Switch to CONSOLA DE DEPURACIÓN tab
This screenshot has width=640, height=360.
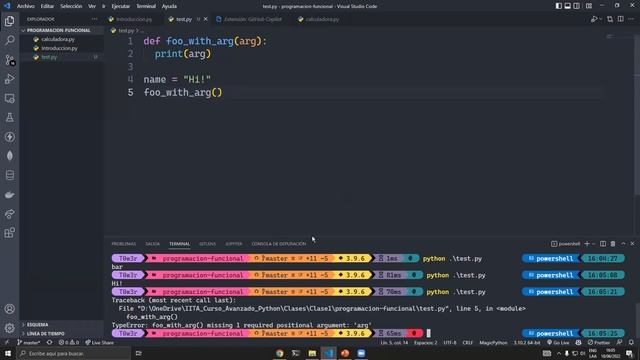point(278,244)
